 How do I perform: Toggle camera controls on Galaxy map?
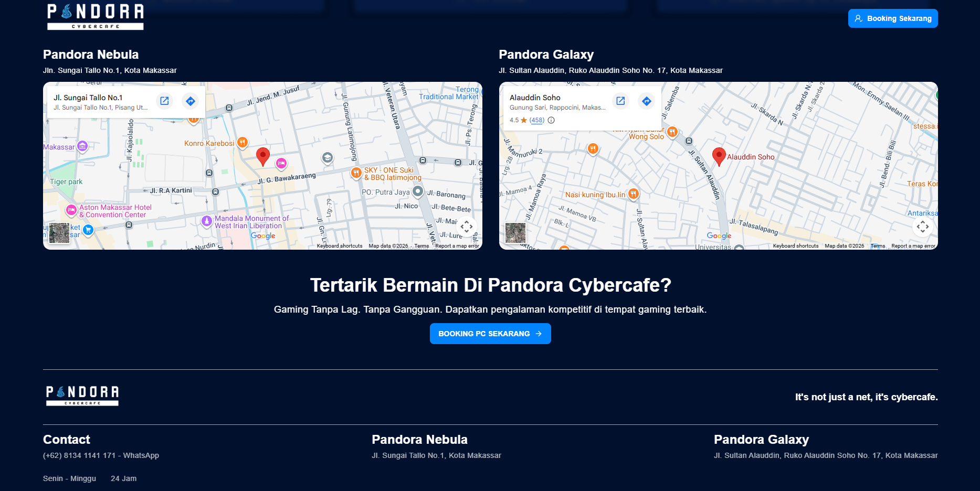[923, 227]
